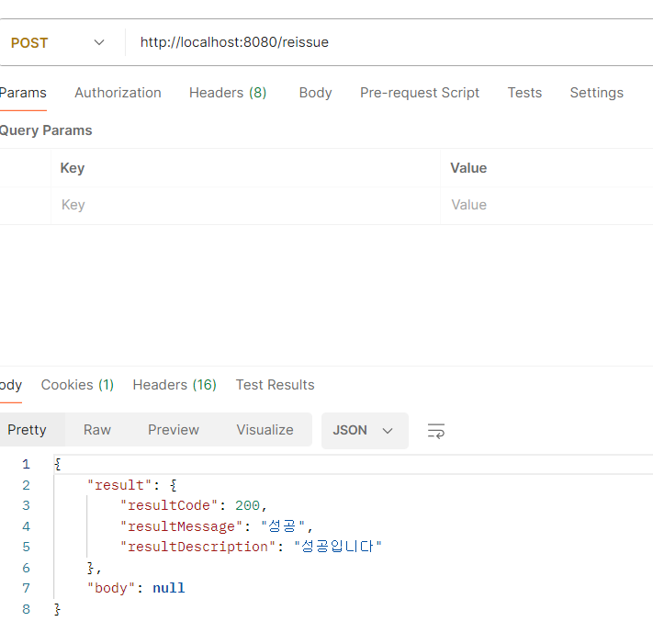Switch to the Authorization tab
Image resolution: width=653 pixels, height=644 pixels.
118,93
